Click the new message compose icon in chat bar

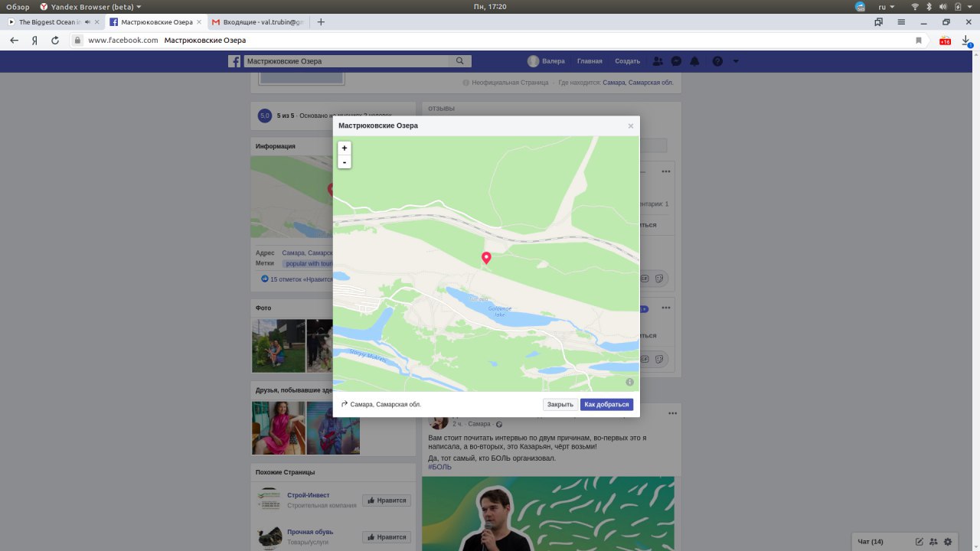pyautogui.click(x=920, y=542)
